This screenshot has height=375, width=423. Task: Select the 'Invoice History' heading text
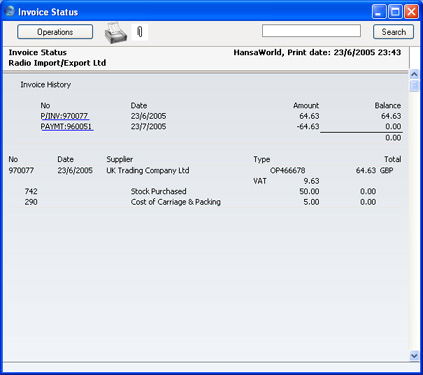click(46, 85)
